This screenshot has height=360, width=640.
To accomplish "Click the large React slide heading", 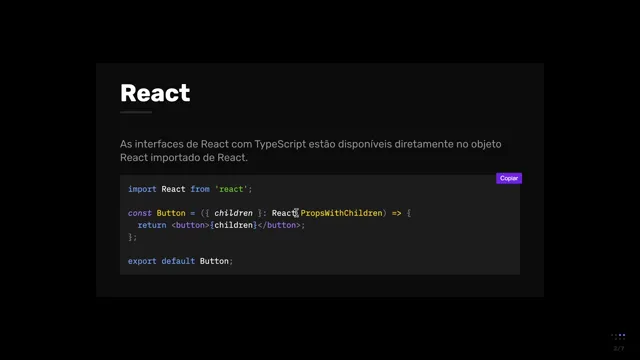I will tap(155, 93).
